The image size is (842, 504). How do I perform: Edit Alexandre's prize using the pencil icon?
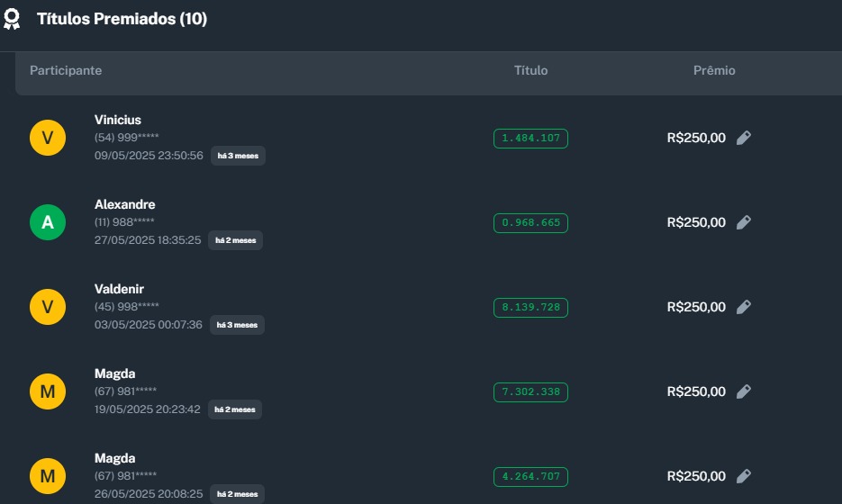[x=743, y=222]
